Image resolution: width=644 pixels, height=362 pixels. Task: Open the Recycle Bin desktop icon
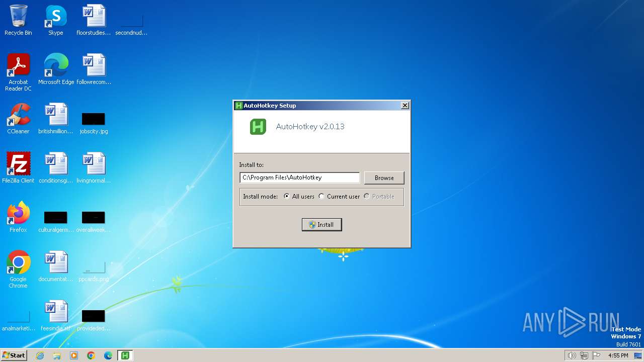coord(18,20)
